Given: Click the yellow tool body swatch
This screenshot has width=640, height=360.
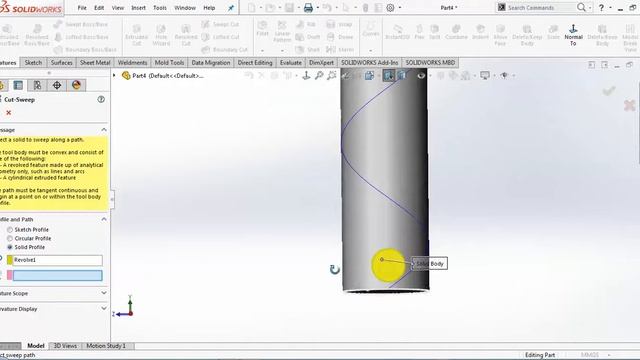Looking at the screenshot, I should (x=10, y=260).
